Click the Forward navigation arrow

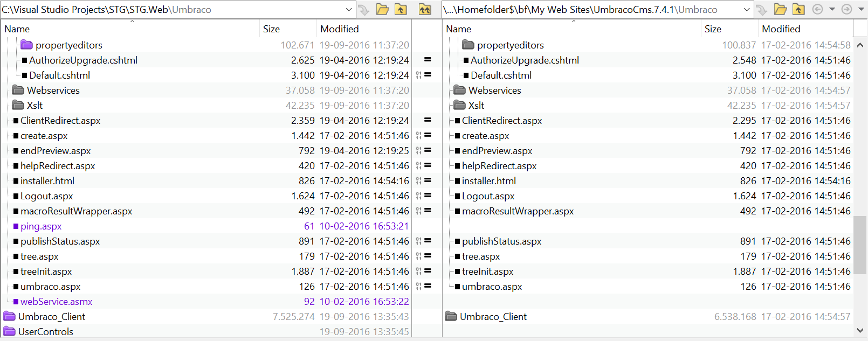point(846,9)
